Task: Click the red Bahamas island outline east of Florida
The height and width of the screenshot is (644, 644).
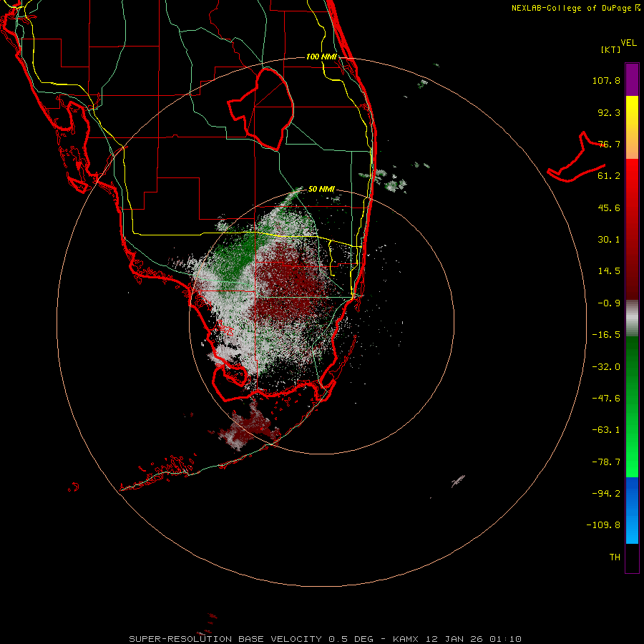Action: click(x=577, y=157)
